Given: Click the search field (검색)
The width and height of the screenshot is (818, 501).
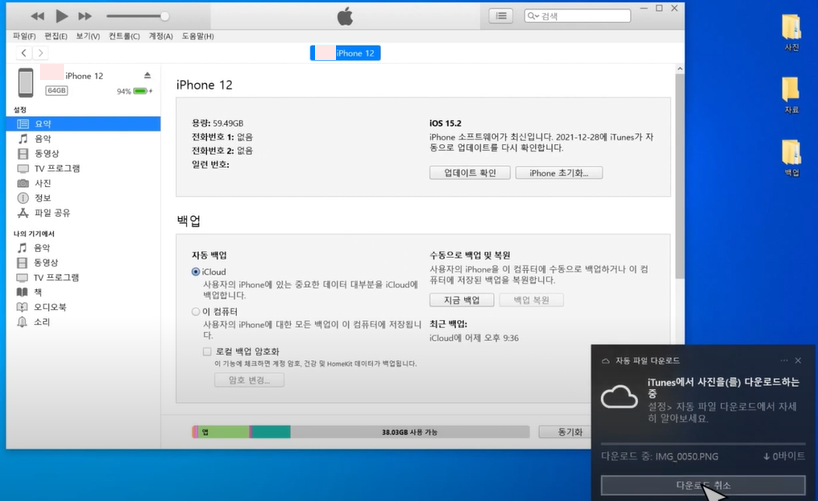Looking at the screenshot, I should (x=578, y=16).
